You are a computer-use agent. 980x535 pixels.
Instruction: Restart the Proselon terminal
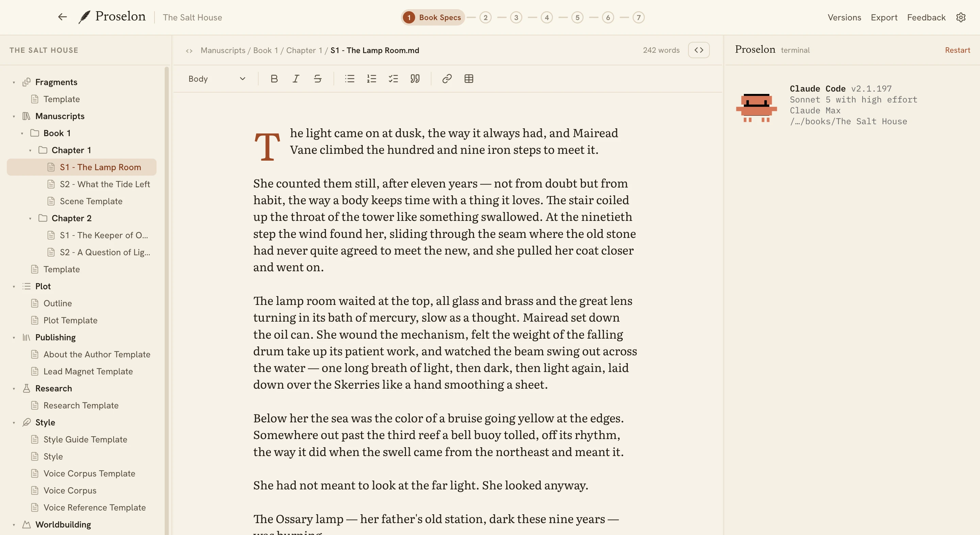click(x=957, y=50)
